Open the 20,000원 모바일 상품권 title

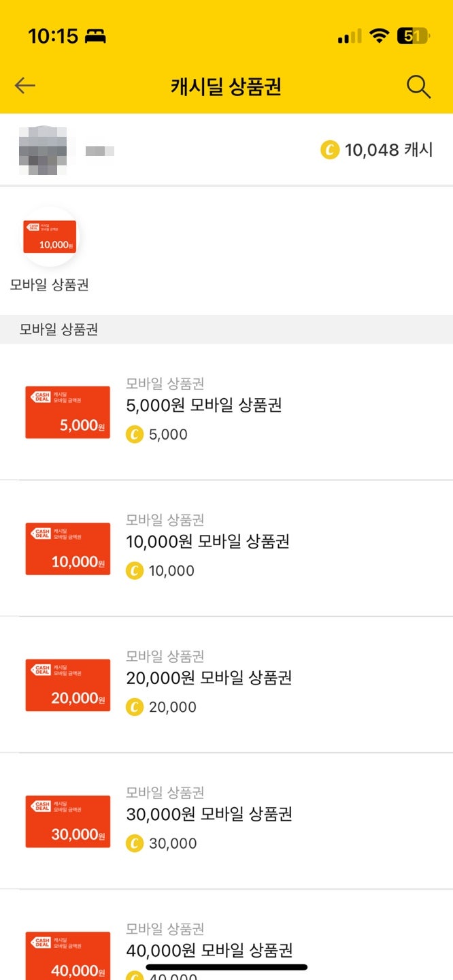[209, 678]
